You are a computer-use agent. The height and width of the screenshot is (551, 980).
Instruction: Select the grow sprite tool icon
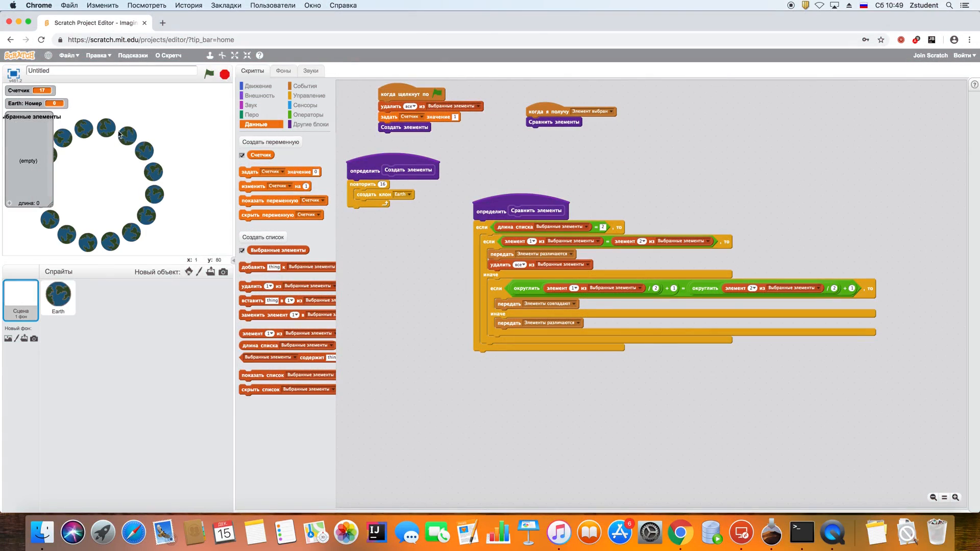[x=235, y=55]
